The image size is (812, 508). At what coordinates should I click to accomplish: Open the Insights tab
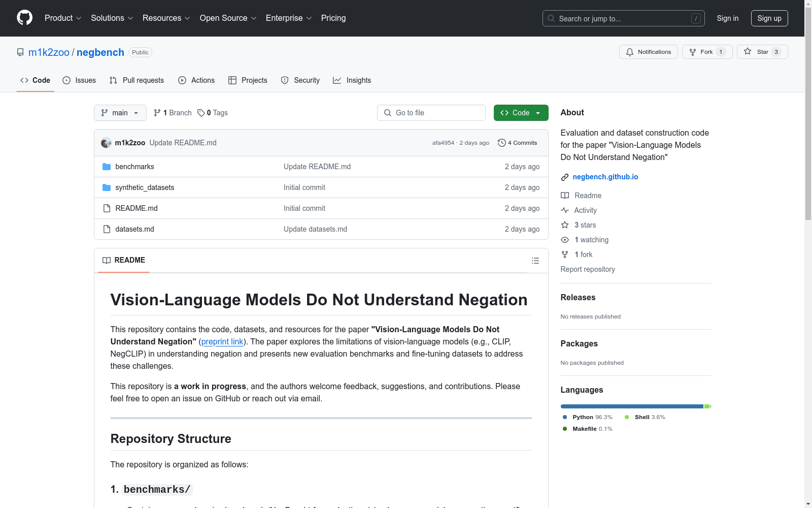tap(352, 80)
